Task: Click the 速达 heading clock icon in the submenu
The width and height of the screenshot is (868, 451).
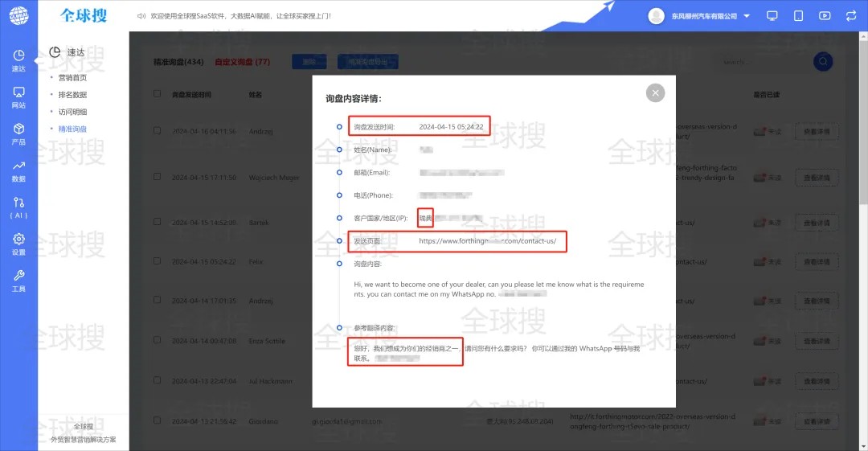Action: coord(55,52)
